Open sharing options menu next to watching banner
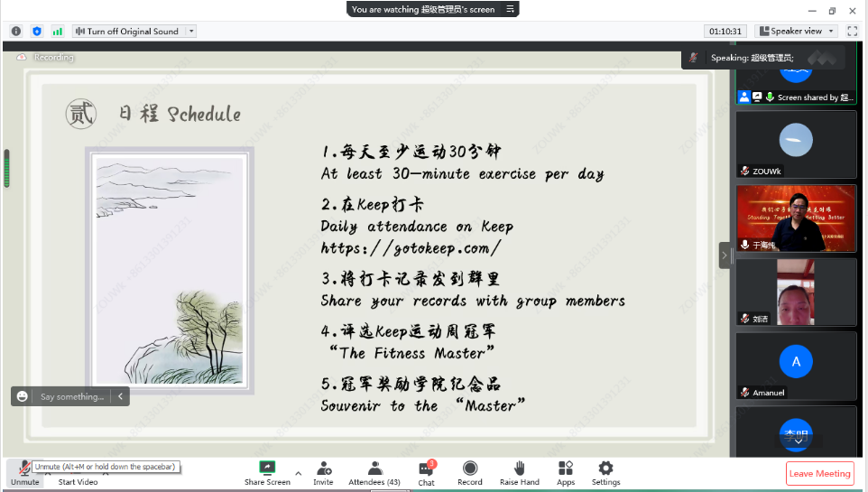Image resolution: width=868 pixels, height=492 pixels. pyautogui.click(x=510, y=9)
